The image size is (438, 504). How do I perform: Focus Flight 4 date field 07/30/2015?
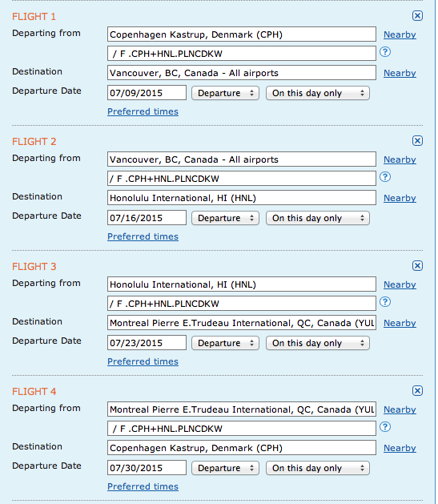(147, 468)
